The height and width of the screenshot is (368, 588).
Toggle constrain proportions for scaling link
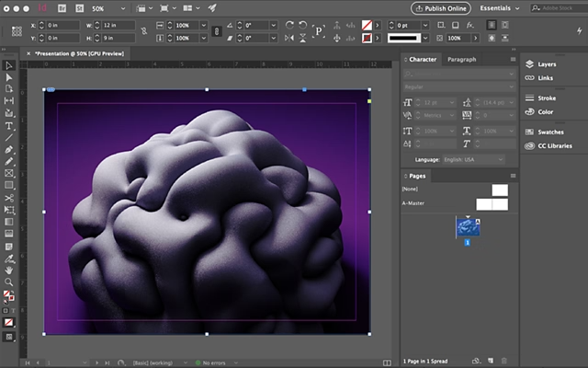pyautogui.click(x=215, y=30)
